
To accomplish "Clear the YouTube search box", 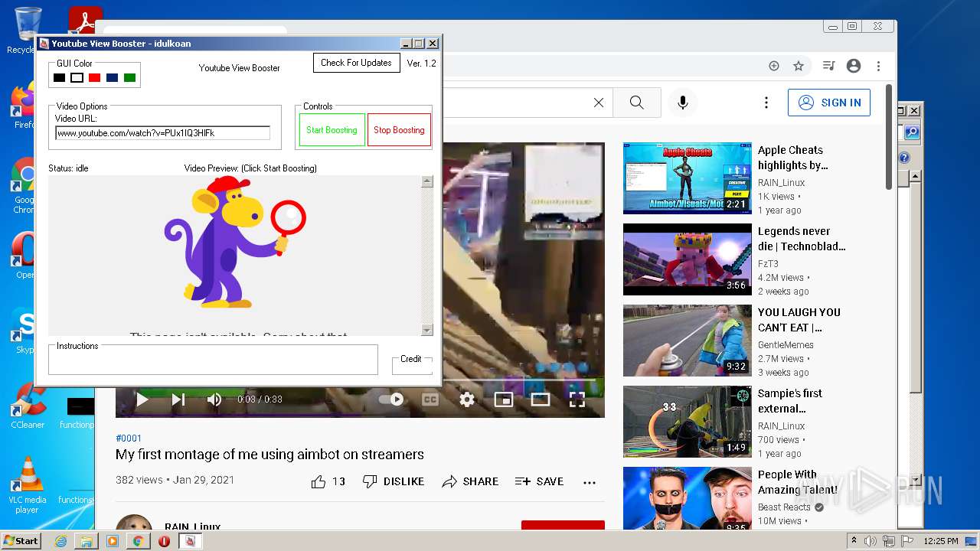I will (x=599, y=103).
